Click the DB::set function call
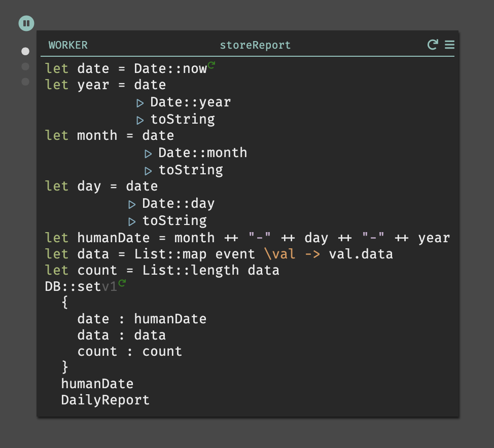Image resolution: width=494 pixels, height=448 pixels. [73, 287]
